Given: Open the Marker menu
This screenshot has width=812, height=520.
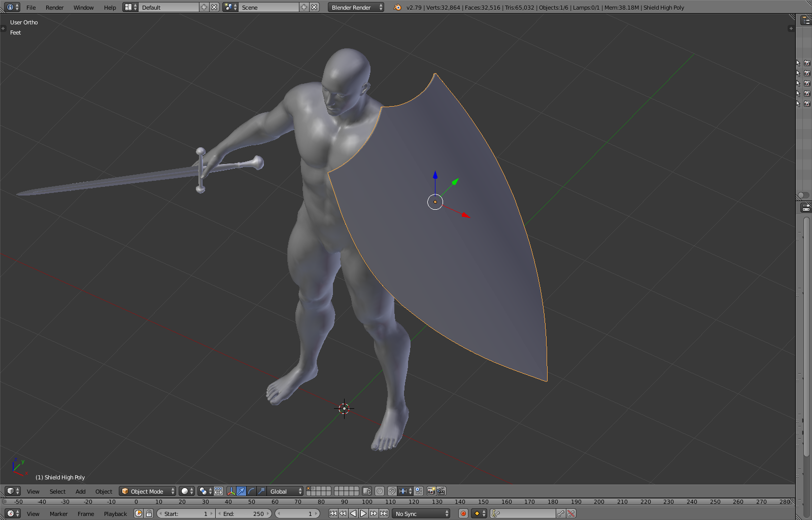Looking at the screenshot, I should pos(58,514).
